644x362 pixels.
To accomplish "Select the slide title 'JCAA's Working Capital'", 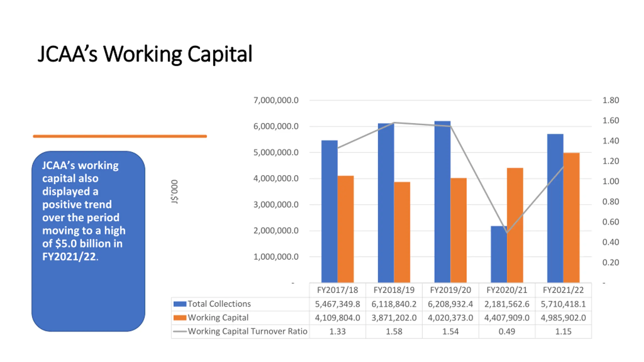I will 145,54.
